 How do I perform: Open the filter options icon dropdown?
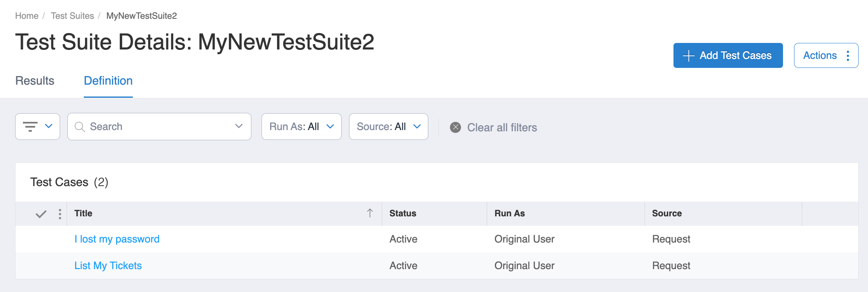coord(38,126)
